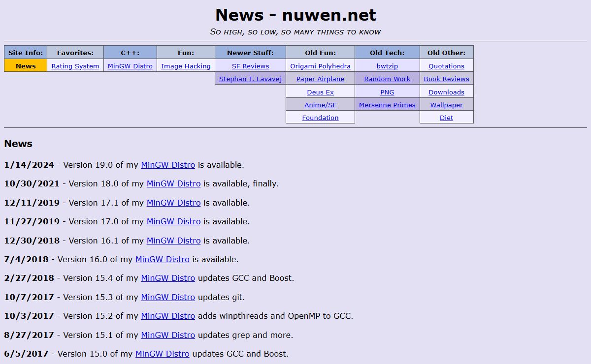
Task: Click the date 12/30/2018
Action: point(32,241)
